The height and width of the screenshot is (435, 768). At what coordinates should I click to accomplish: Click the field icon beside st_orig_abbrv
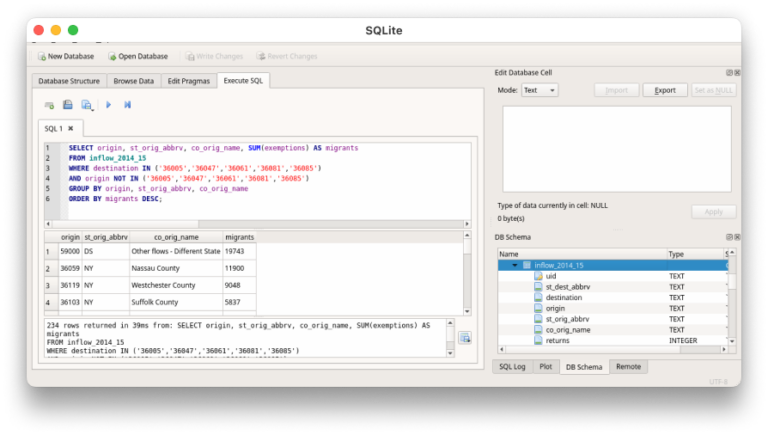tap(538, 319)
